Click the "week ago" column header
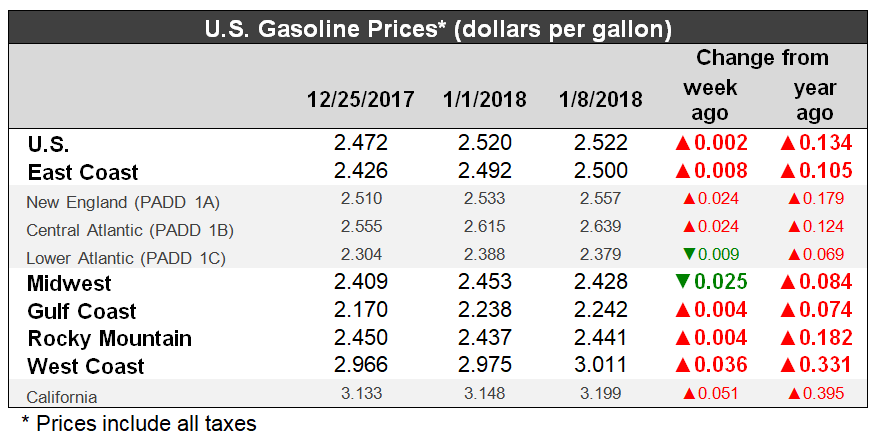Viewport: 878px width, 437px height. click(709, 100)
